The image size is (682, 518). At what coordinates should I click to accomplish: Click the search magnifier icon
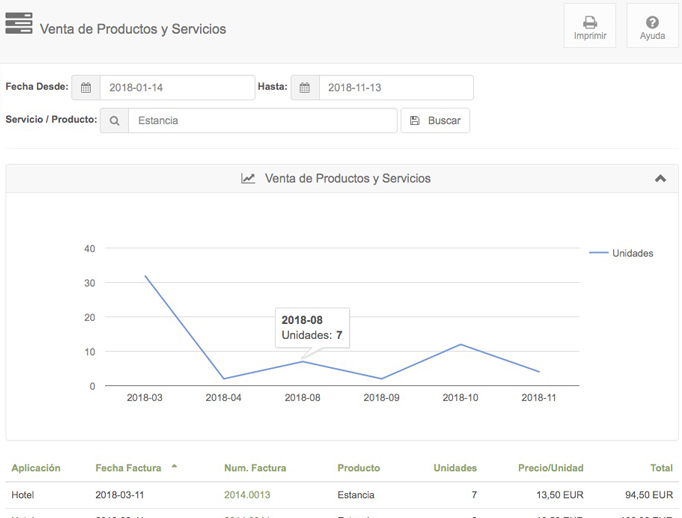[115, 121]
